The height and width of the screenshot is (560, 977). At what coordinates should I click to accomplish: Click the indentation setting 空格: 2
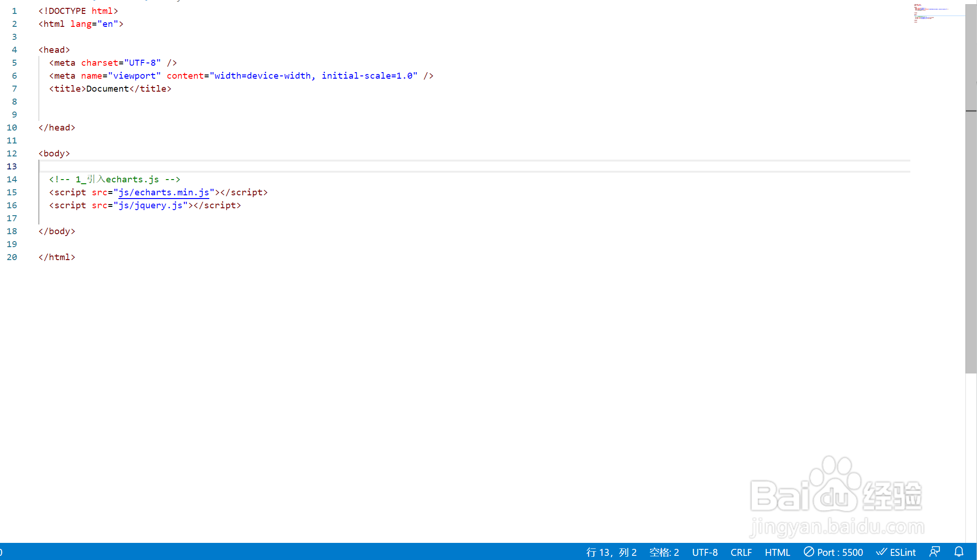[x=664, y=552]
